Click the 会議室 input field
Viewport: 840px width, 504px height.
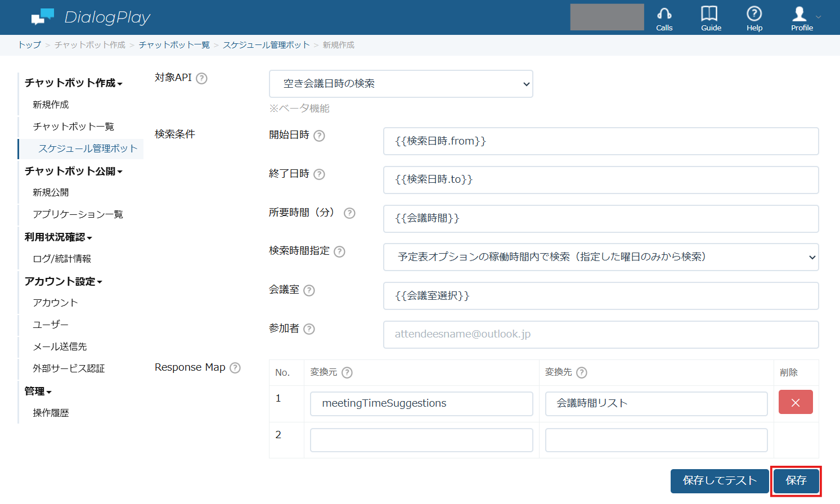[x=601, y=296]
